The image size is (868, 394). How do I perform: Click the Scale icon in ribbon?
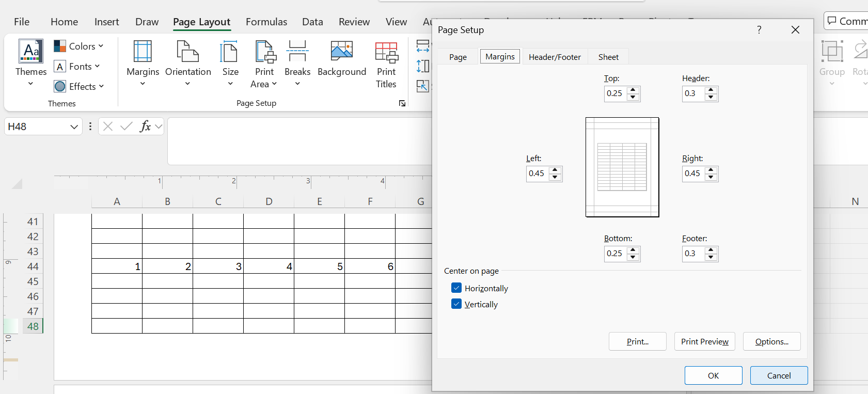423,86
